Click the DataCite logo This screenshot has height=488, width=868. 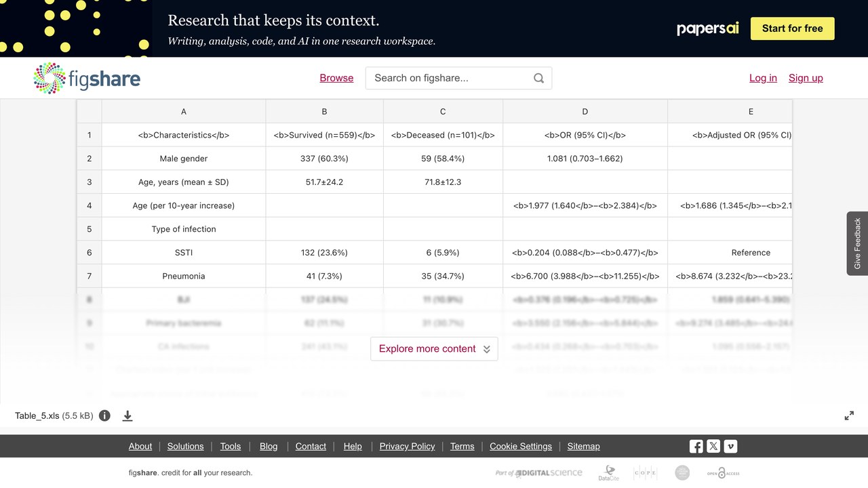coord(608,473)
